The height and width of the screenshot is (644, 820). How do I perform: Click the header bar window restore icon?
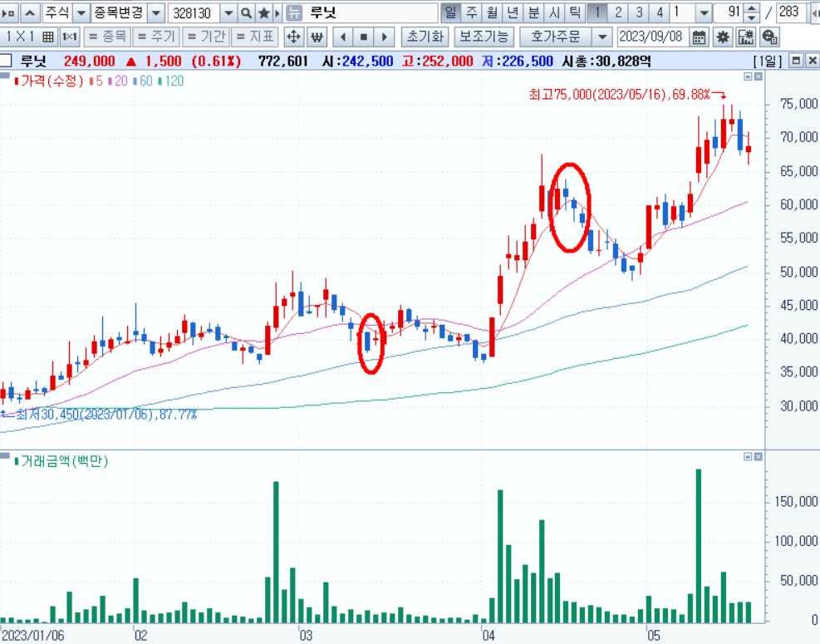(x=796, y=61)
